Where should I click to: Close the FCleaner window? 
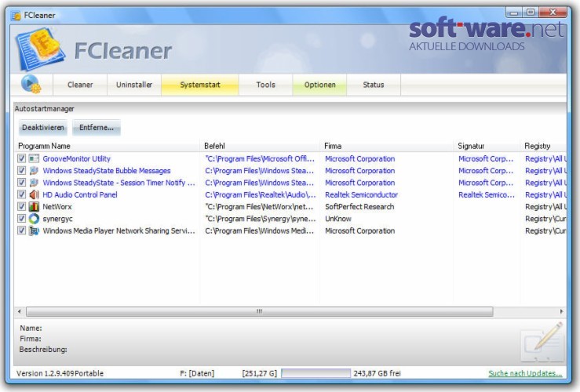(x=553, y=13)
